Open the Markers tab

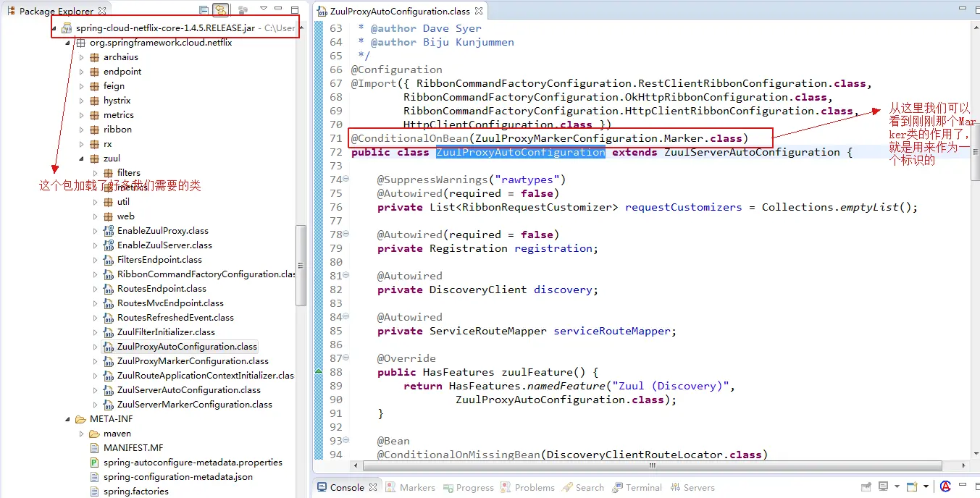pos(411,487)
